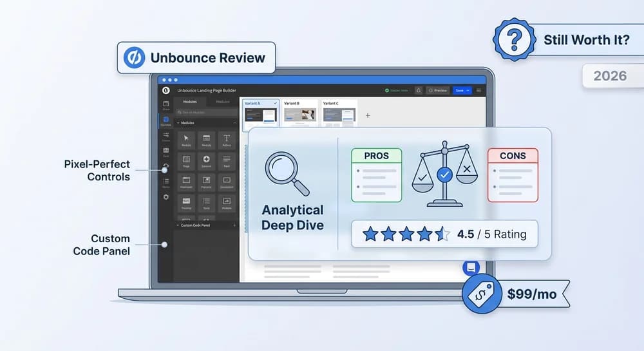Click the PROS card

coord(377,175)
